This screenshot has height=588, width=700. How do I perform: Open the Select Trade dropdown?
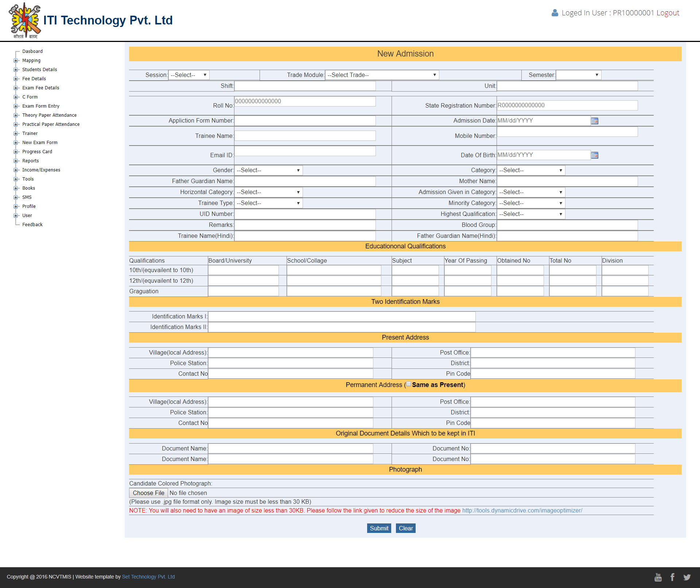pyautogui.click(x=382, y=75)
